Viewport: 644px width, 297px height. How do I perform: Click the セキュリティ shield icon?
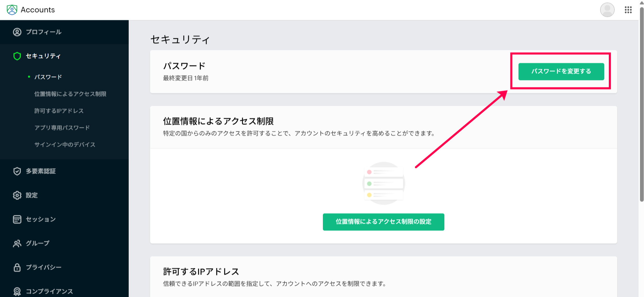17,56
